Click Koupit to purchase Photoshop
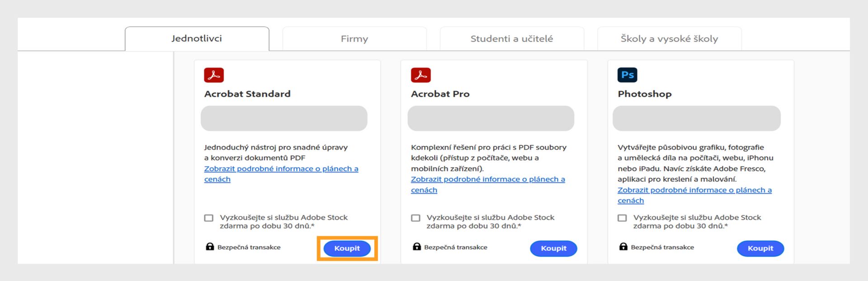The height and width of the screenshot is (281, 868). [760, 248]
